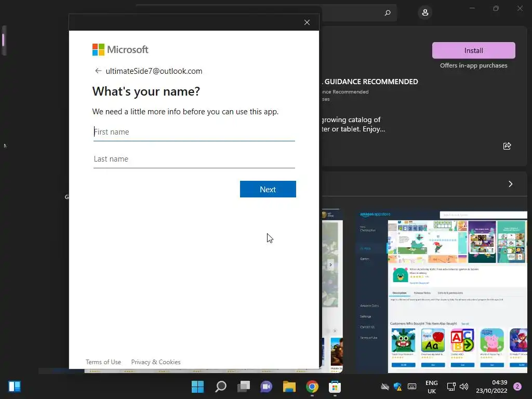Open taskbar Search

[x=220, y=387]
